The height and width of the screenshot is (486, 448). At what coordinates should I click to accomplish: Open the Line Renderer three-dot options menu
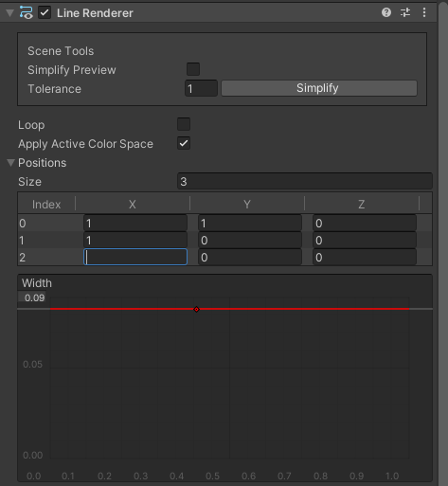tap(424, 12)
